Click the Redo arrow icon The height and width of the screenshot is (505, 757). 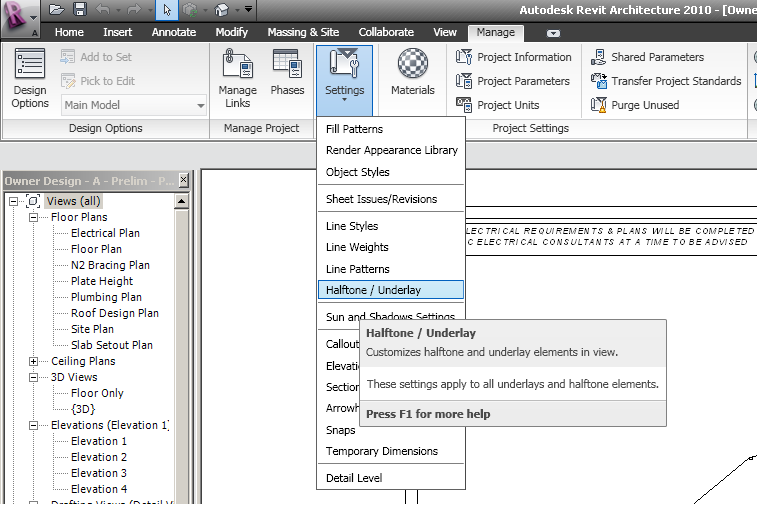click(x=134, y=9)
